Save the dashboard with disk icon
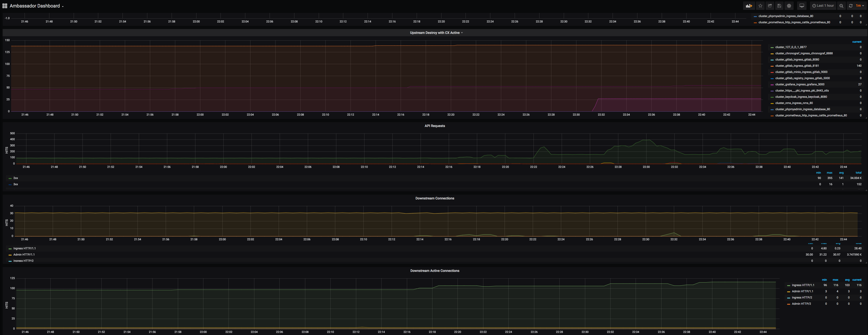 [779, 6]
